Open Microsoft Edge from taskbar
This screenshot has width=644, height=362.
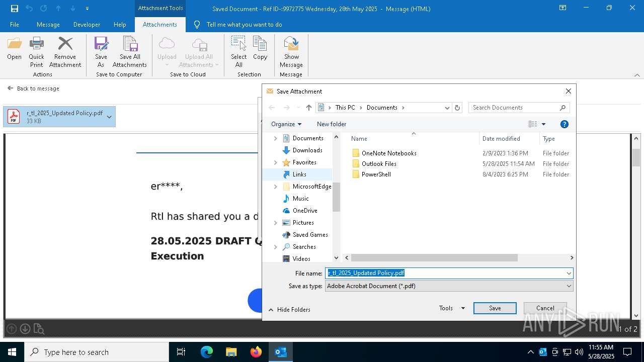coord(207,352)
